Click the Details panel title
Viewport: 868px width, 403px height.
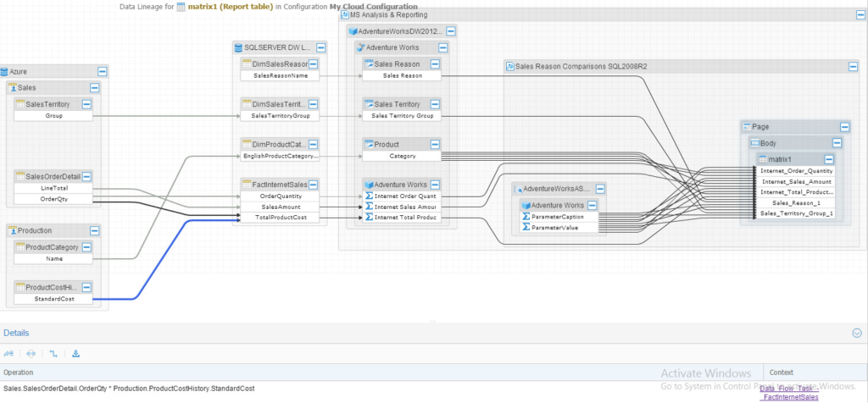tap(16, 333)
